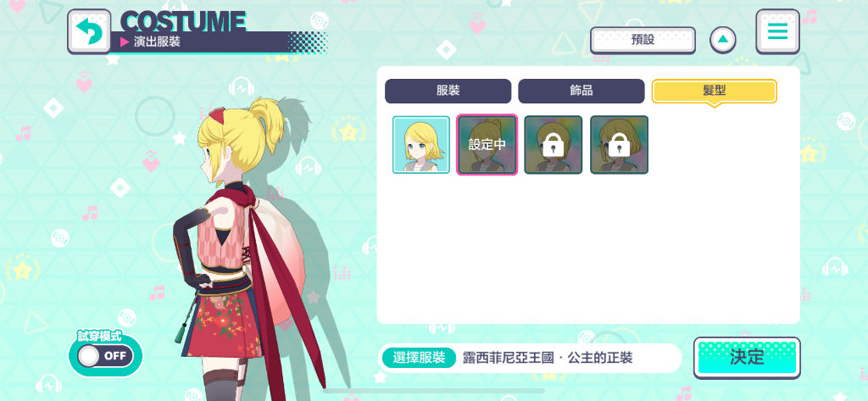The height and width of the screenshot is (401, 868).
Task: Click the up triangle circle button
Action: [723, 40]
